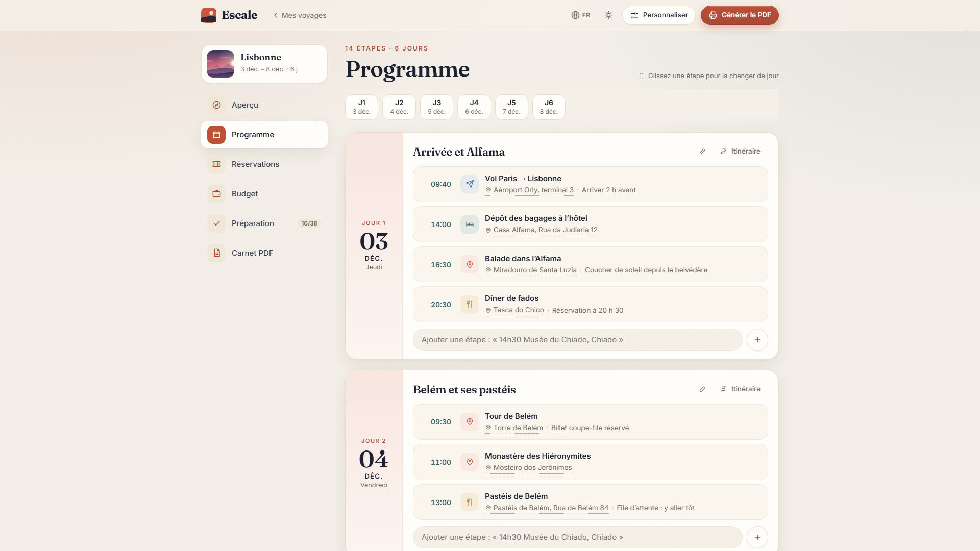Viewport: 980px width, 551px height.
Task: Open the Personnaliser settings
Action: (x=658, y=15)
